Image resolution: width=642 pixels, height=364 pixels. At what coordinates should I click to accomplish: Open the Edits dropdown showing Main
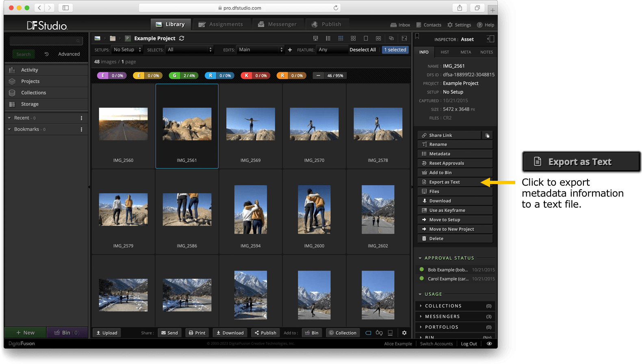click(x=260, y=50)
